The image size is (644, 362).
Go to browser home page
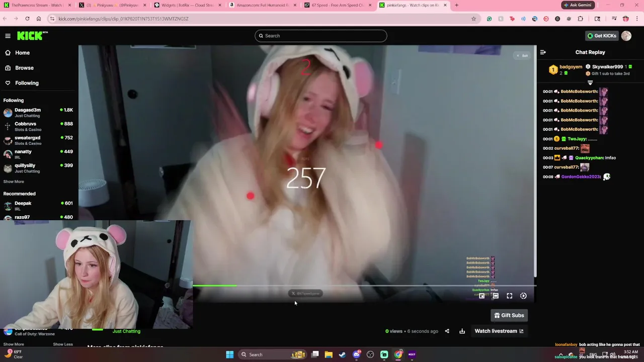[x=39, y=19]
